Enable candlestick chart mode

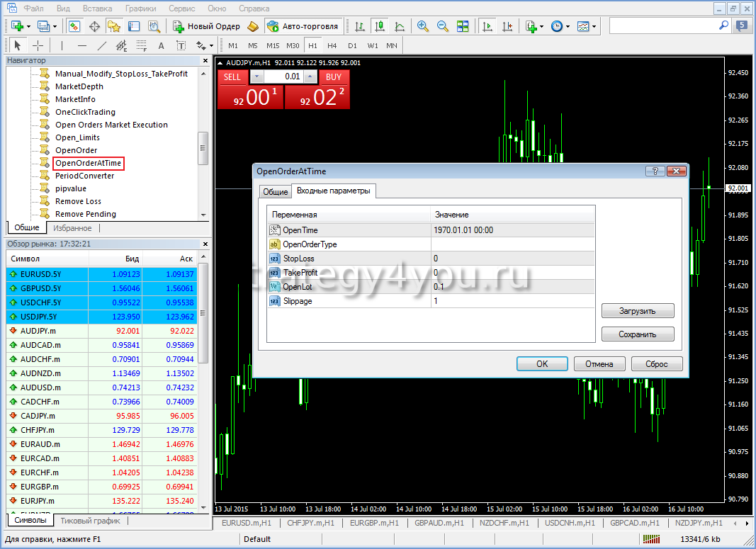pyautogui.click(x=380, y=26)
